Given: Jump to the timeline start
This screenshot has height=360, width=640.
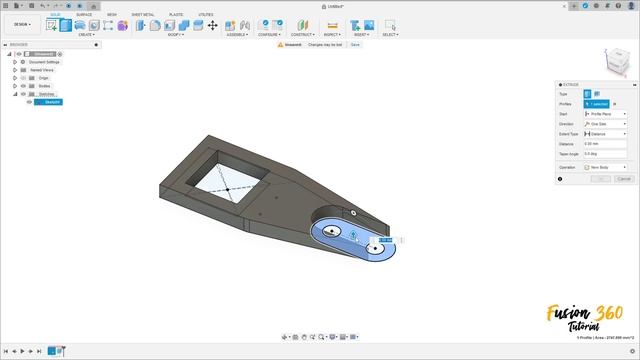Looking at the screenshot, I should click(x=6, y=351).
